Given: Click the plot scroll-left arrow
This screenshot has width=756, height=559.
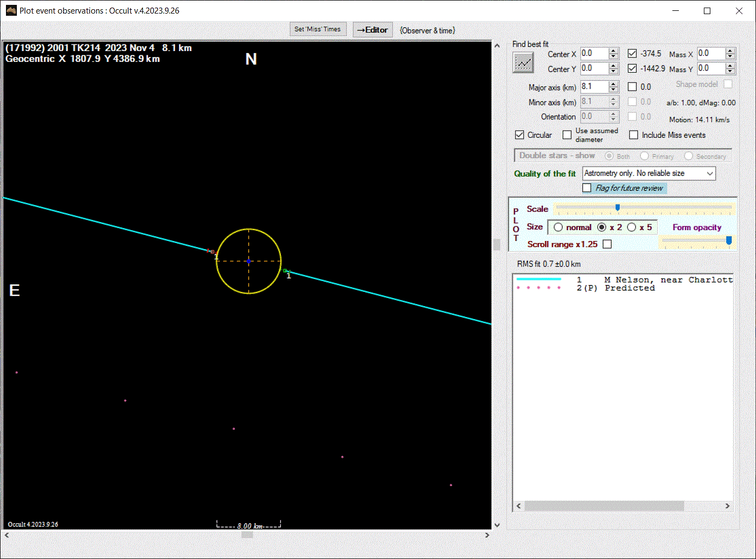Looking at the screenshot, I should (7, 535).
